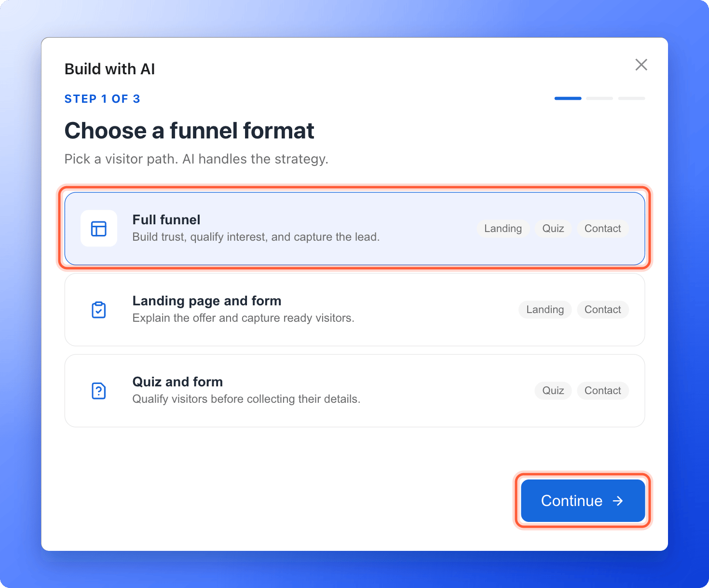
Task: Close the Build with AI dialog
Action: [x=641, y=65]
